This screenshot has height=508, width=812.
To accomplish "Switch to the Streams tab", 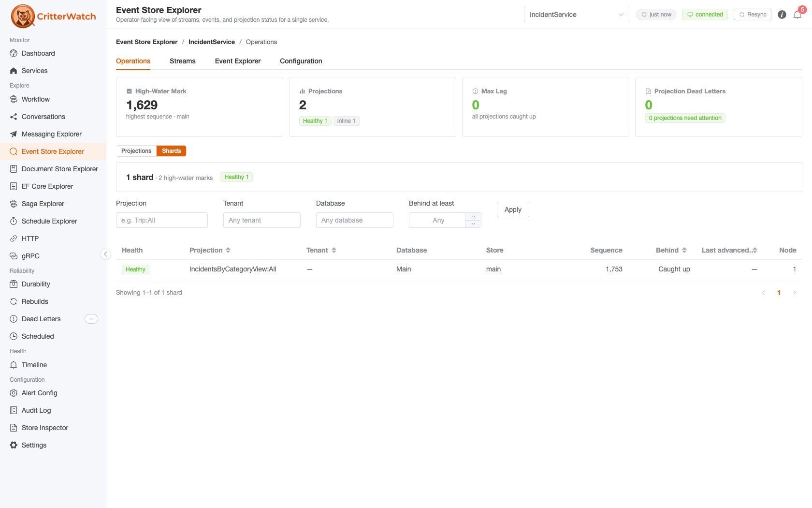I will pyautogui.click(x=183, y=61).
